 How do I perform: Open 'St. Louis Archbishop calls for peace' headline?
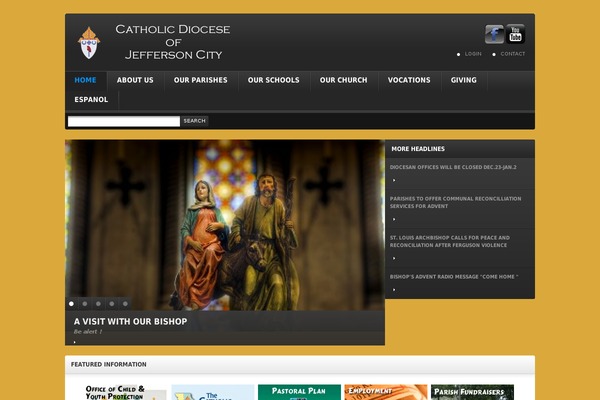coord(450,242)
